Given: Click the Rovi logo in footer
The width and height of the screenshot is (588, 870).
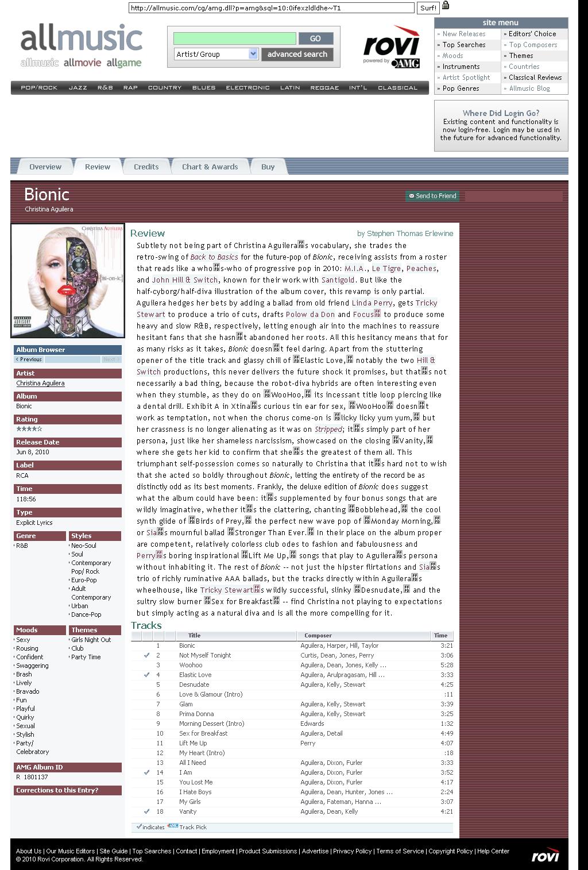Looking at the screenshot, I should click(x=545, y=854).
